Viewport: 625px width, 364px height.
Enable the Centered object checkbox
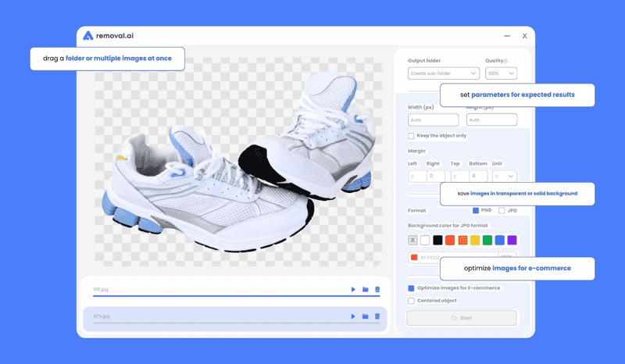click(411, 301)
